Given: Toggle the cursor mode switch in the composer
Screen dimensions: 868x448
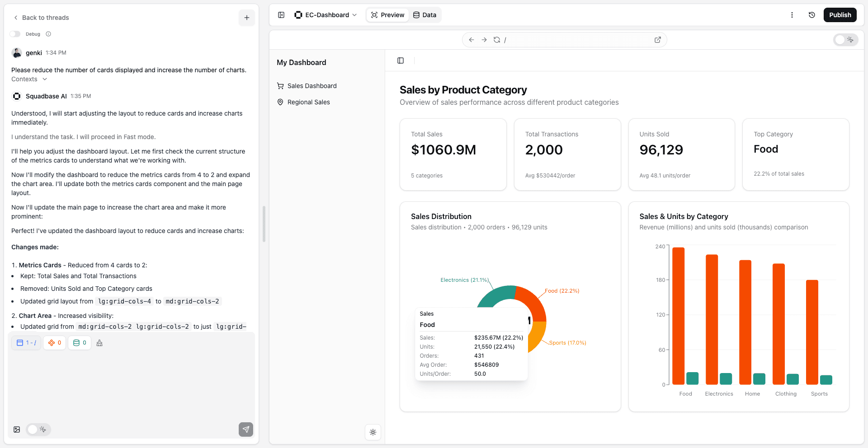Looking at the screenshot, I should [x=38, y=429].
